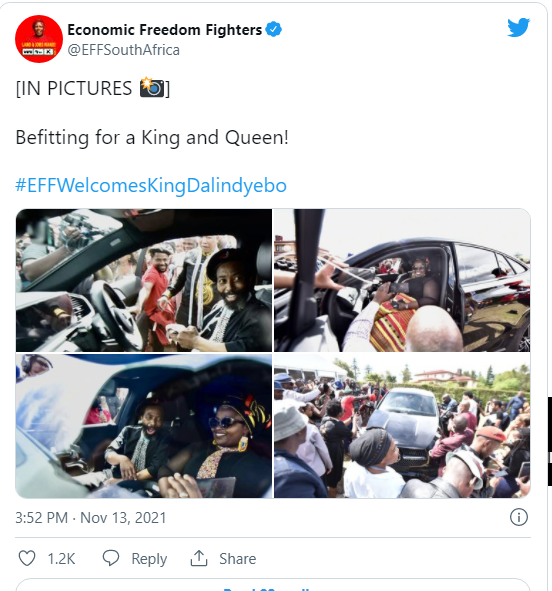Open photo of crowd around the car
The height and width of the screenshot is (591, 552).
pyautogui.click(x=402, y=426)
